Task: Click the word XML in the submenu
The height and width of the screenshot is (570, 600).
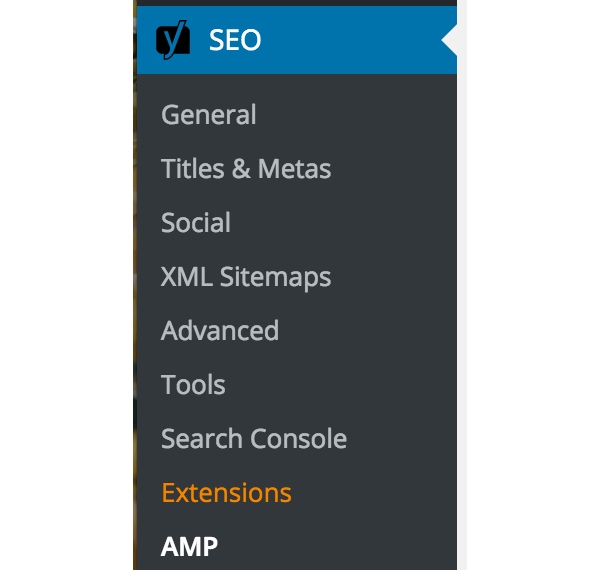Action: (x=187, y=277)
